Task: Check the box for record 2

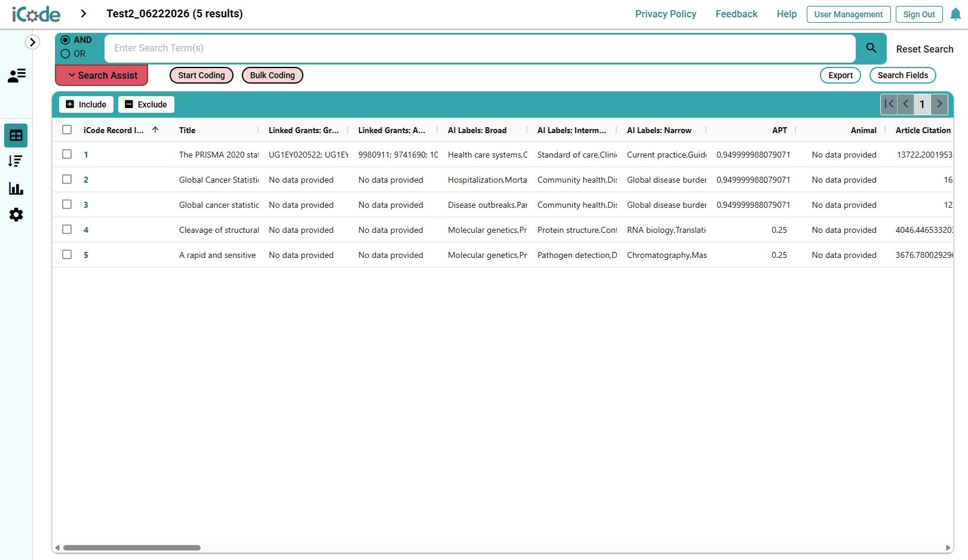Action: 67,179
